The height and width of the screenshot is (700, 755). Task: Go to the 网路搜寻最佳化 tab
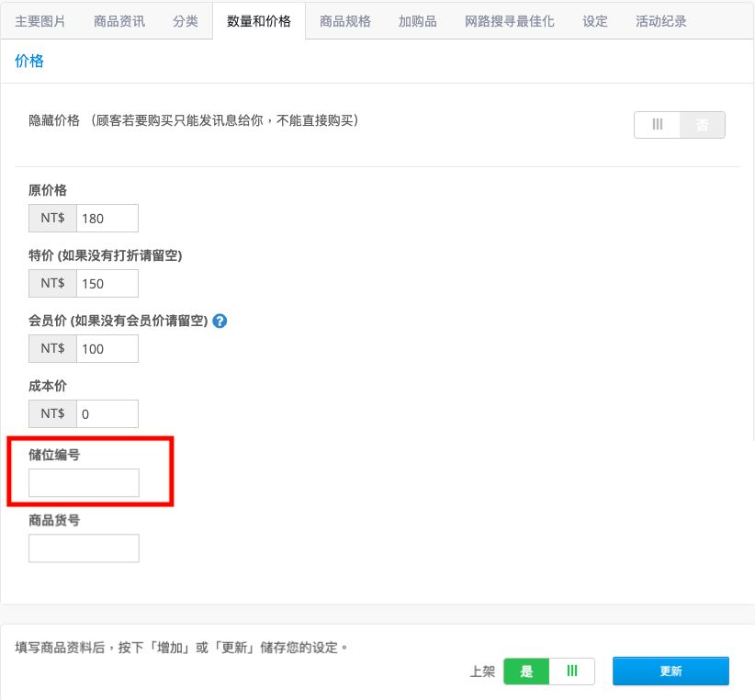(x=509, y=21)
